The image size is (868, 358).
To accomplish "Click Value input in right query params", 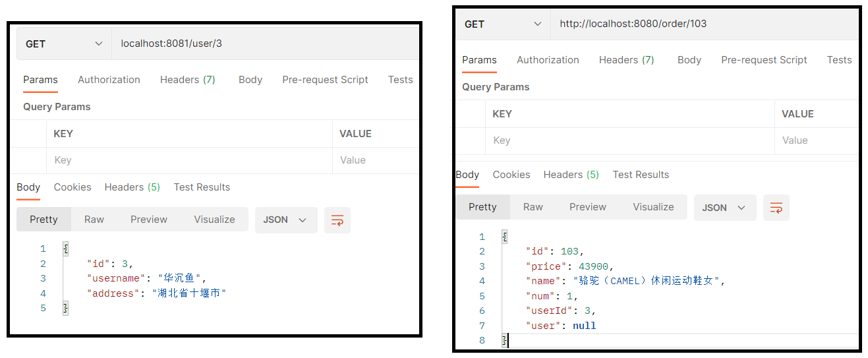I will click(817, 140).
